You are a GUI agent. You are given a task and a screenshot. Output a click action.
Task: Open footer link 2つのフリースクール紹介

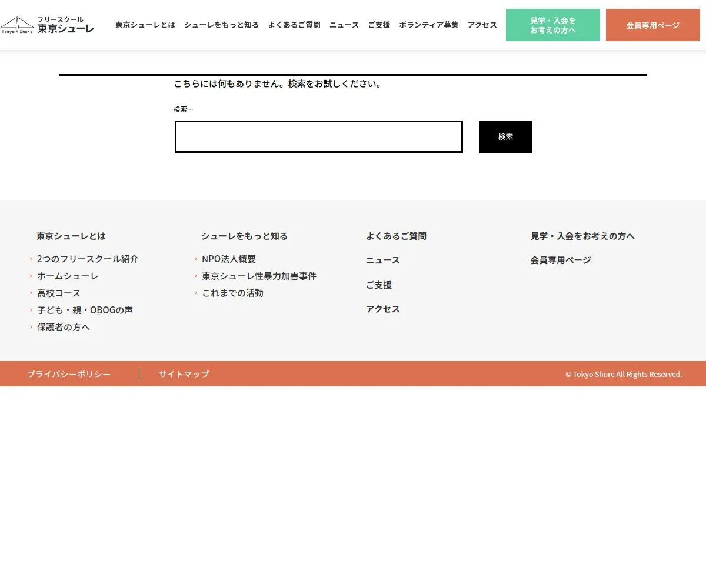88,259
